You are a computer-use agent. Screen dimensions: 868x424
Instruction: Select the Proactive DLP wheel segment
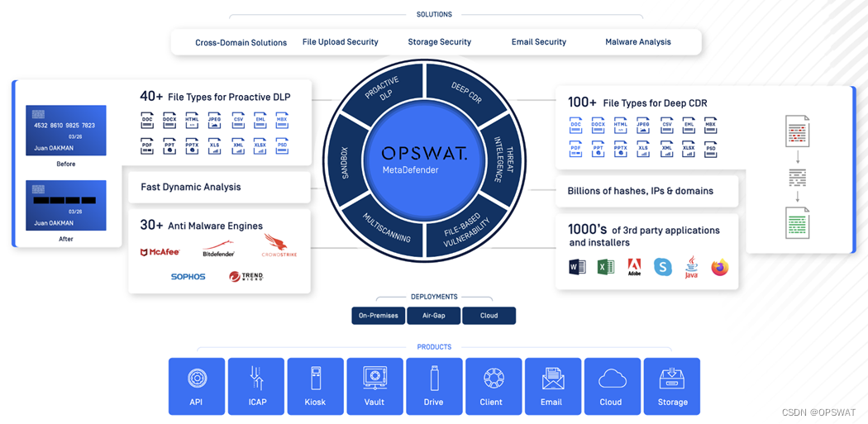coord(383,88)
